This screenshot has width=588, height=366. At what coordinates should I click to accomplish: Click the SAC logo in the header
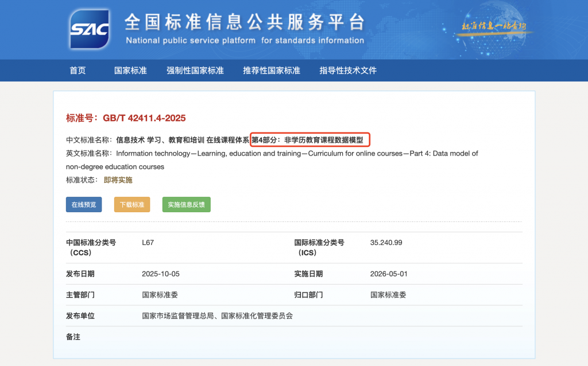click(x=89, y=29)
